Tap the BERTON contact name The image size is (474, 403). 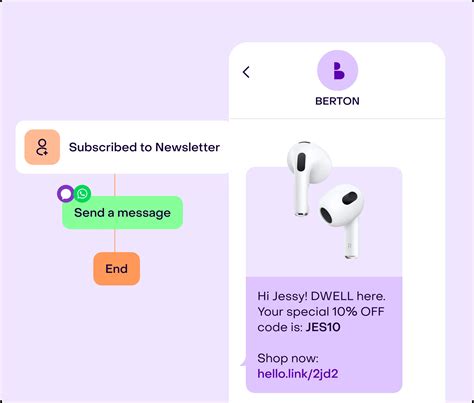337,101
